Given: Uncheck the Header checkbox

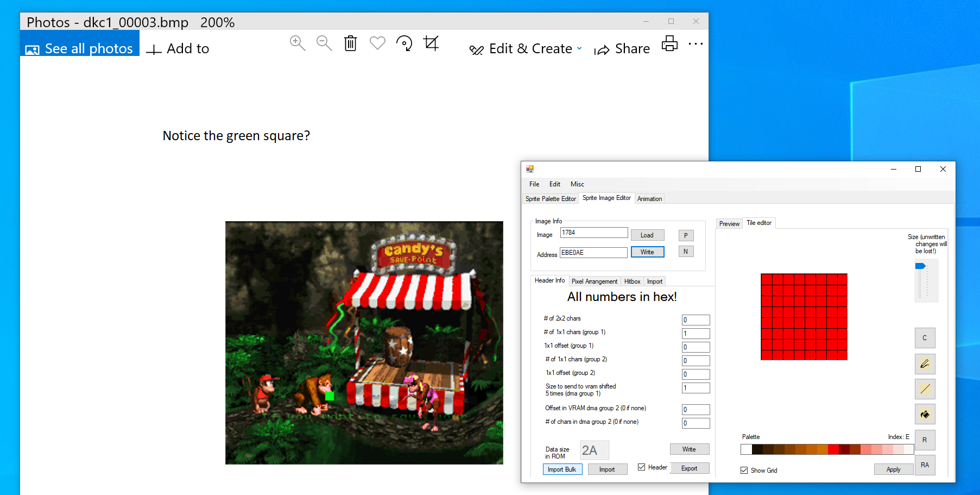Looking at the screenshot, I should click(x=642, y=467).
